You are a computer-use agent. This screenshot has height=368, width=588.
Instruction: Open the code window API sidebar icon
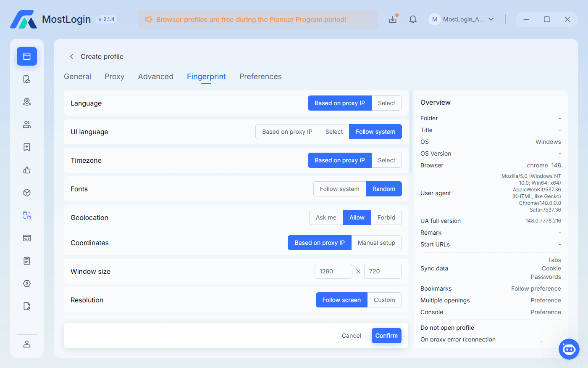[x=27, y=238]
